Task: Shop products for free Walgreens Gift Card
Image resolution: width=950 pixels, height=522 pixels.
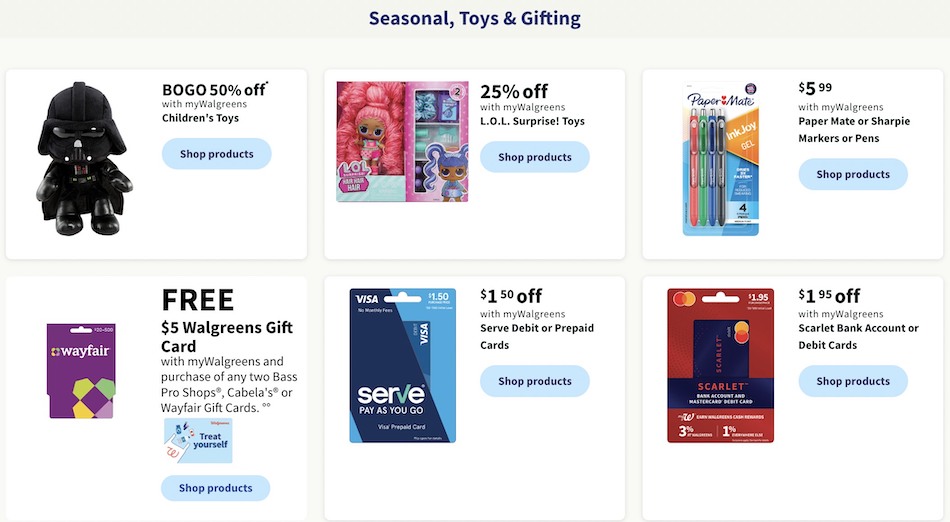Action: pyautogui.click(x=215, y=487)
